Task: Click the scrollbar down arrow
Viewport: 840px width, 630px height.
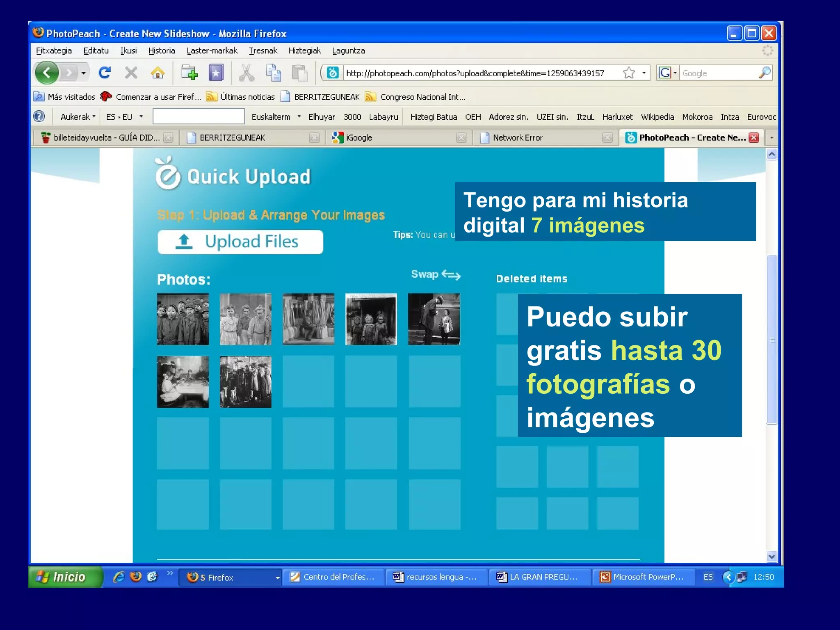Action: pos(772,557)
